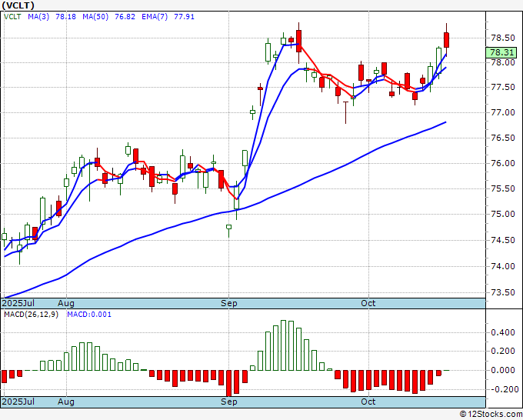Viewport: 523px width, 420px height.
Task: Select the EMA(7) legend label
Action: pyautogui.click(x=155, y=17)
